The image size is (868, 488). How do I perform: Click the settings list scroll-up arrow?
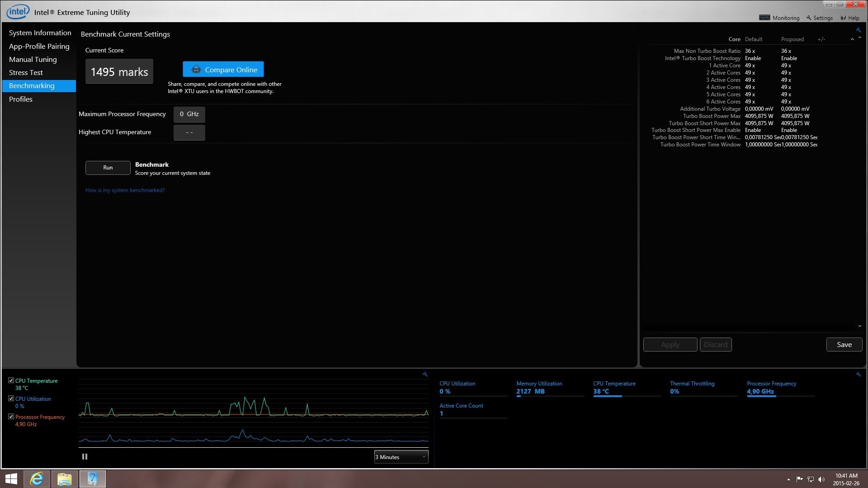click(859, 38)
